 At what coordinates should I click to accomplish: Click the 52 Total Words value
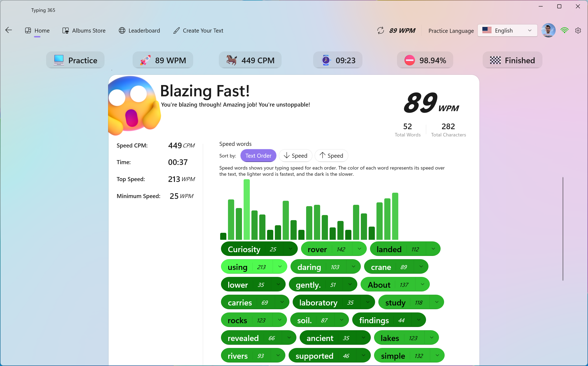[407, 126]
